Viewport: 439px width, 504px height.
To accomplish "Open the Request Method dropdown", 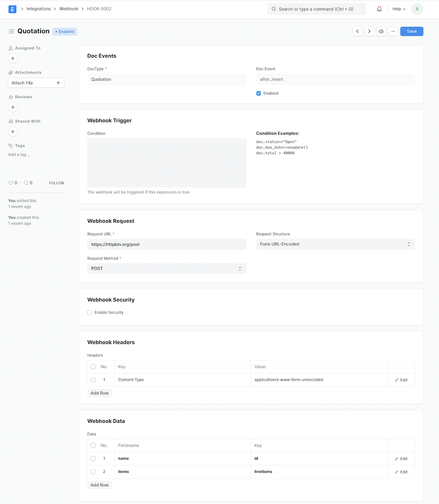I will 167,269.
